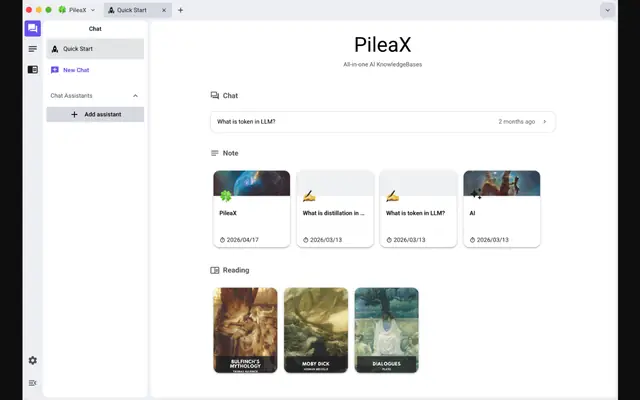640x400 pixels.
Task: Open the Moby Dick book cover
Action: click(x=316, y=330)
